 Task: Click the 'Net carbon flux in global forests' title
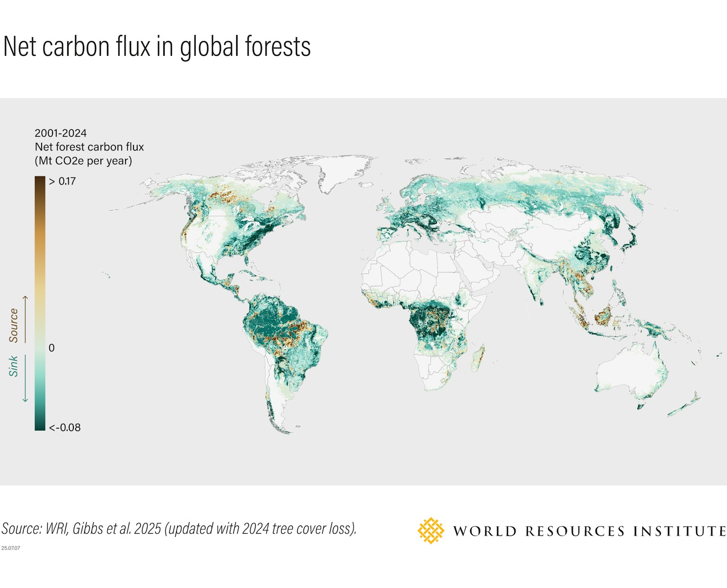[x=157, y=47]
